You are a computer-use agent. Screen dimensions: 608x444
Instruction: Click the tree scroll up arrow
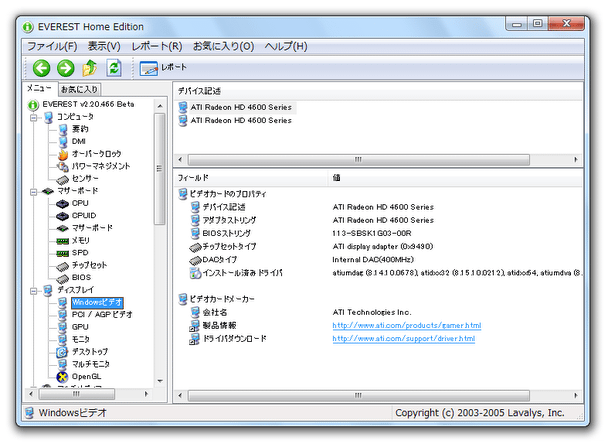(160, 106)
